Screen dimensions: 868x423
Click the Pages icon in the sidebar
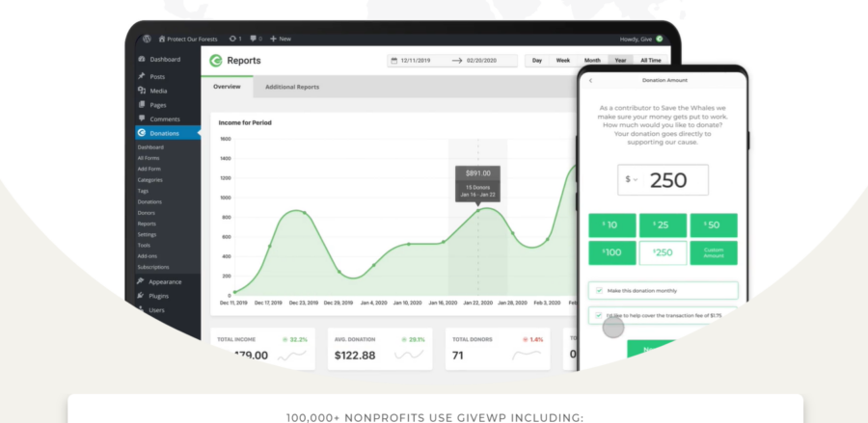point(141,104)
